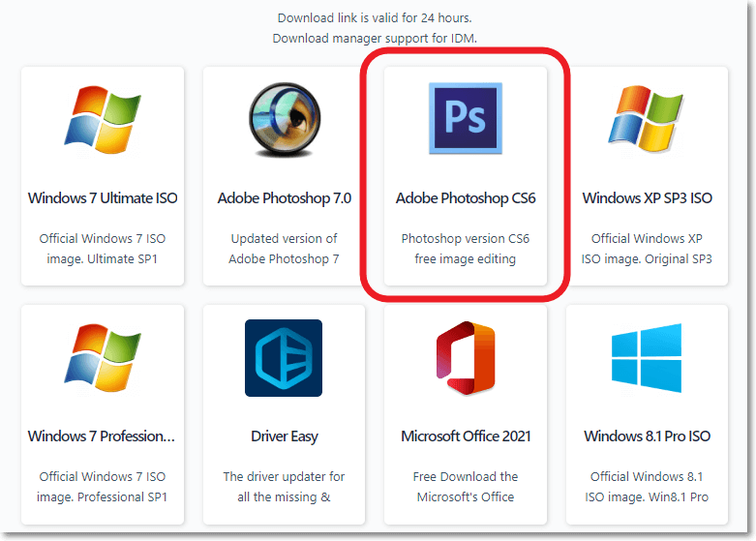Click the Photoshop CS6 Ps icon
756x541 pixels.
(466, 119)
